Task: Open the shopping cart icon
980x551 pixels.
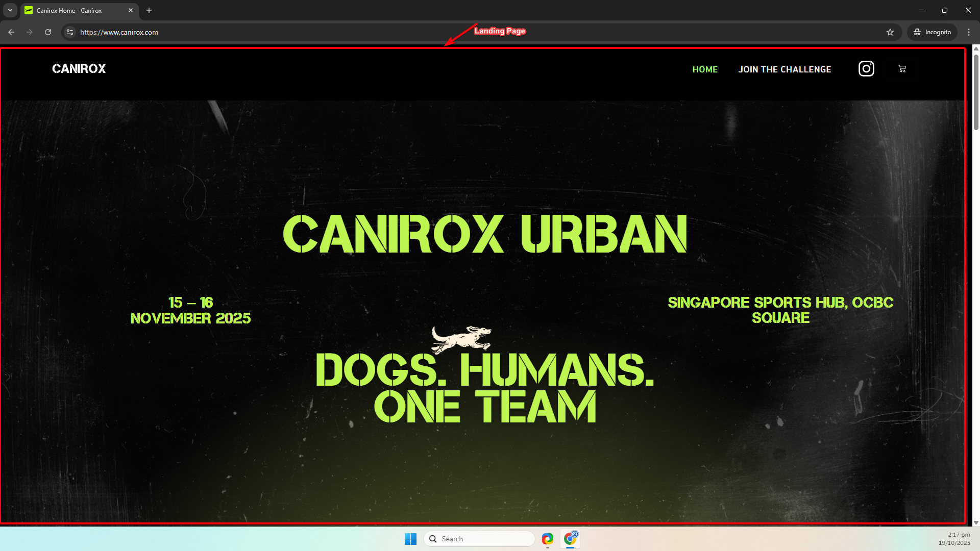Action: (902, 68)
